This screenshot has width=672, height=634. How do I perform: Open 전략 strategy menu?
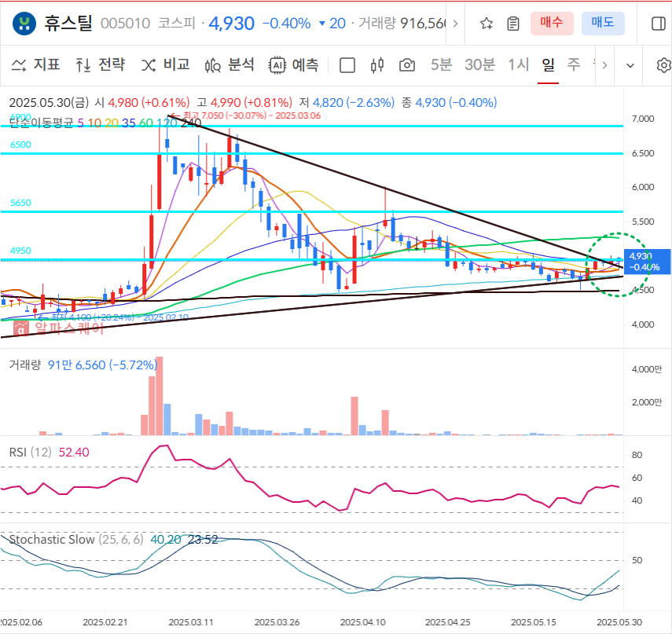[x=101, y=64]
